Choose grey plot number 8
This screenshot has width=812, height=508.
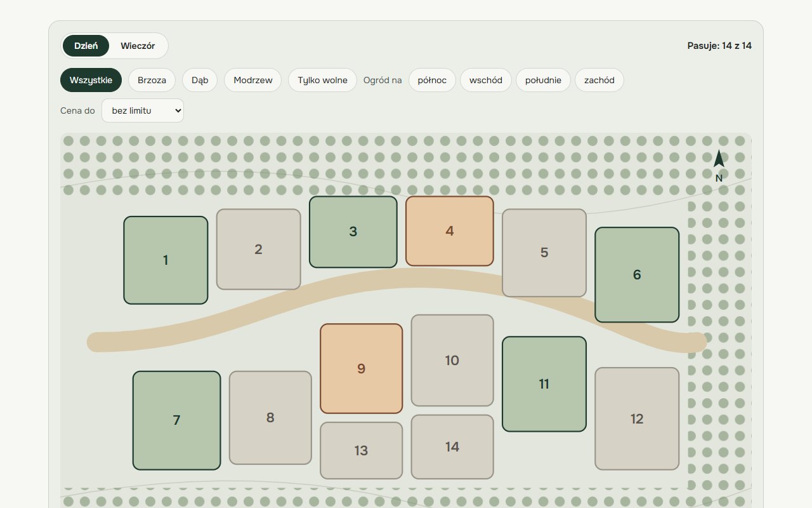pyautogui.click(x=270, y=418)
